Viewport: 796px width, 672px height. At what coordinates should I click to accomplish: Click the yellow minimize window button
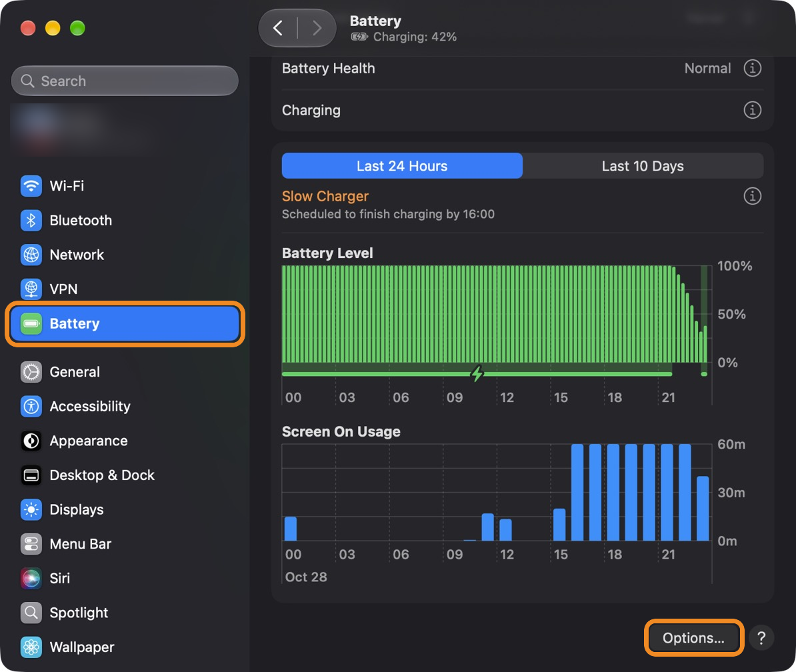[x=53, y=28]
